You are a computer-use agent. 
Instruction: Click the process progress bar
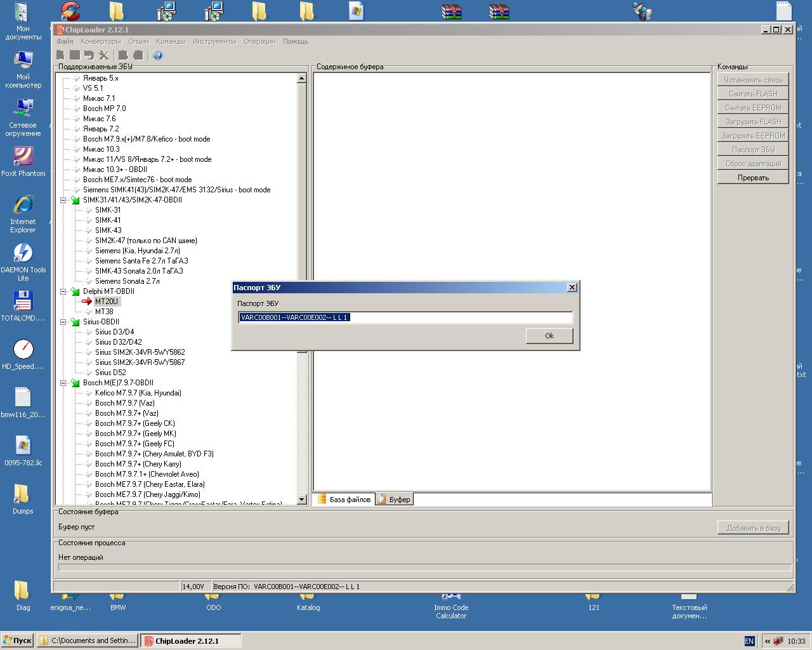pos(424,567)
